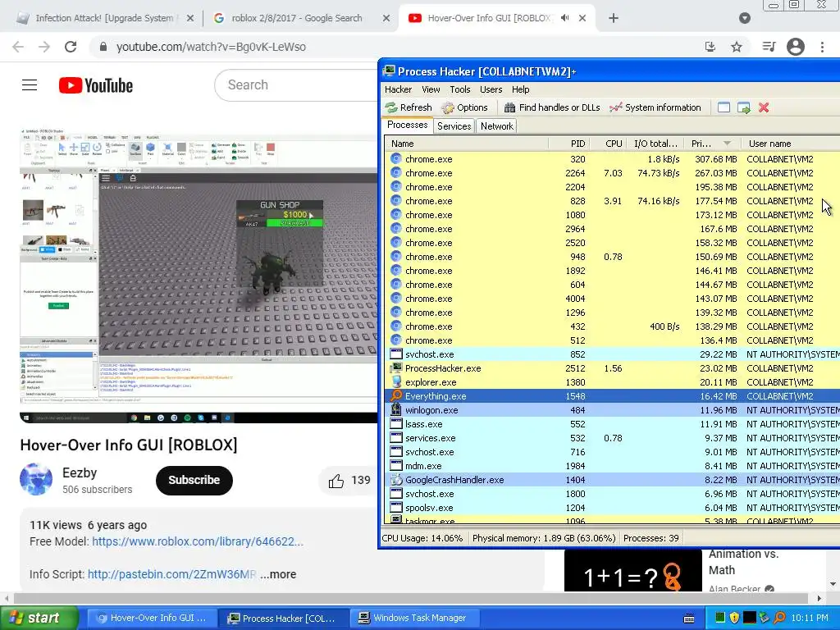Select the explorer.exe process row

[612, 382]
